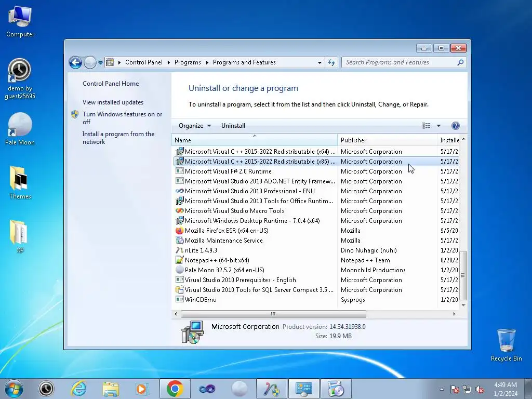This screenshot has width=532, height=399.
Task: Click Control Panel in the breadcrumb
Action: tap(144, 62)
